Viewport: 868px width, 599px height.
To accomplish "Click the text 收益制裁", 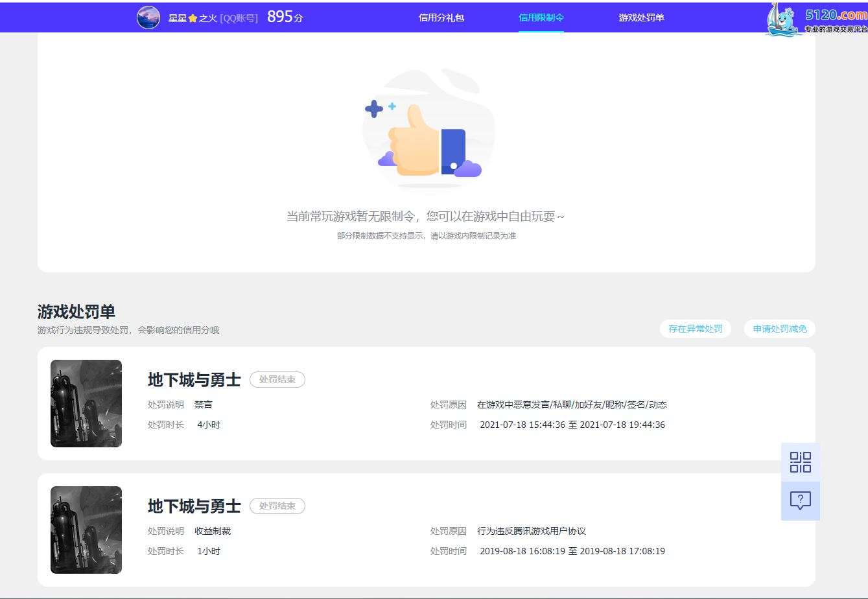I will coord(213,531).
